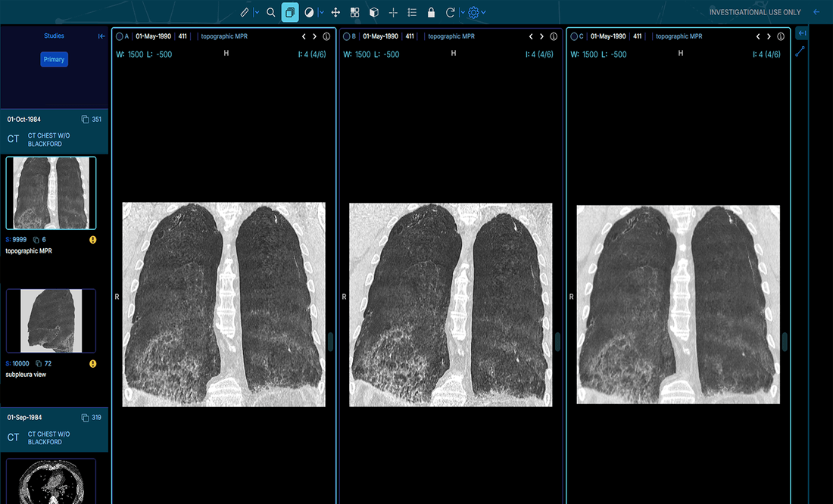
Task: Activate the Crosshairs tool
Action: point(393,12)
